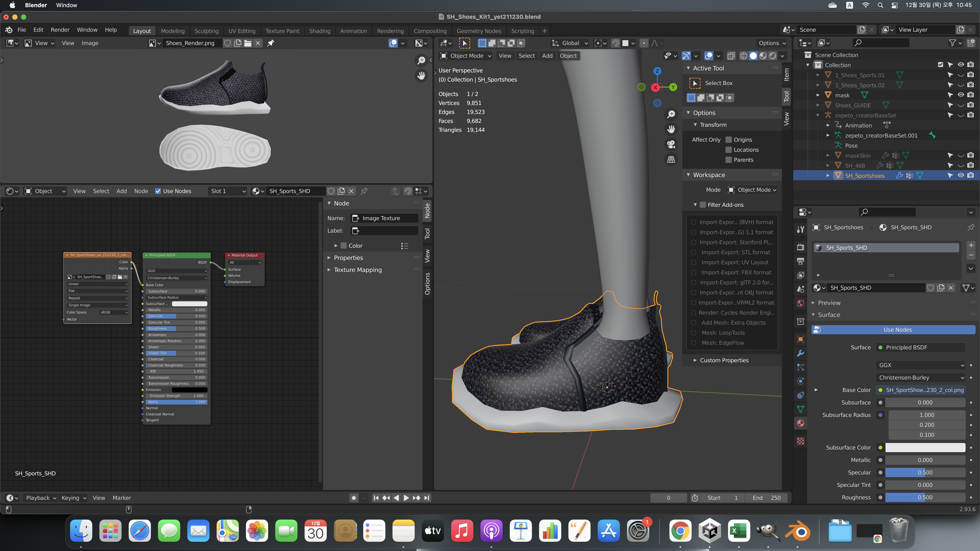Screen dimensions: 980x551
Task: Pin the node editor material
Action: (364, 191)
